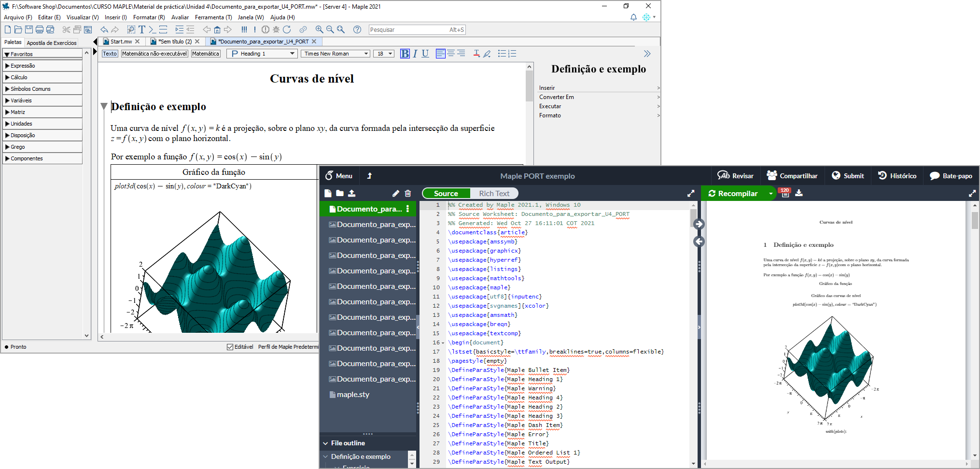980x469 pixels.
Task: Click the Maple document vertical scrollbar
Action: coord(530,87)
